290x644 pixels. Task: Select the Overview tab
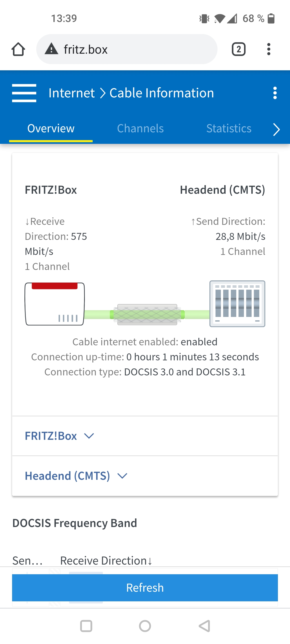tap(51, 129)
